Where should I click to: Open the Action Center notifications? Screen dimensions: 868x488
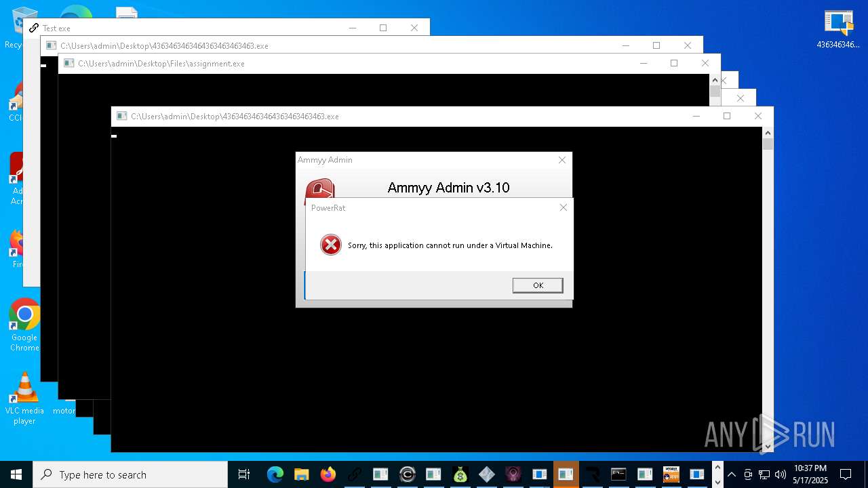tap(846, 474)
